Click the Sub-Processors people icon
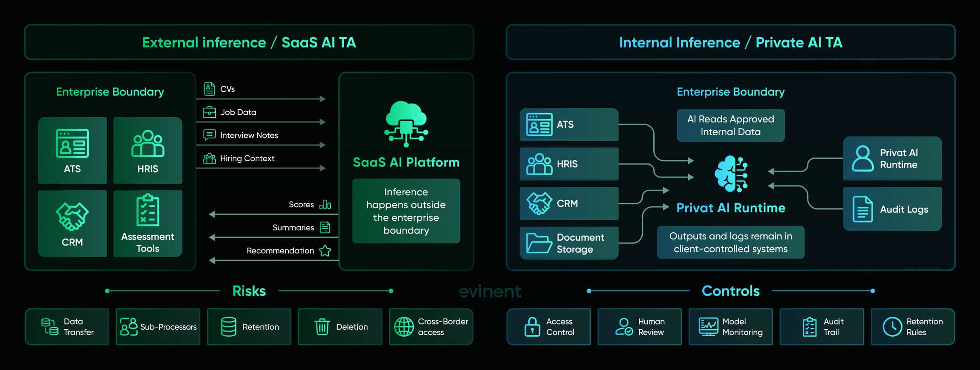 coord(129,327)
